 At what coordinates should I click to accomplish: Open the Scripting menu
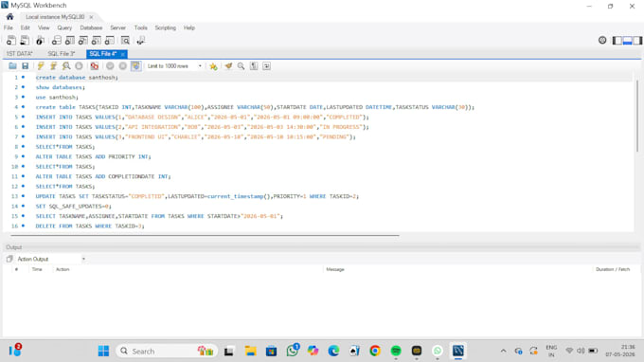(165, 27)
